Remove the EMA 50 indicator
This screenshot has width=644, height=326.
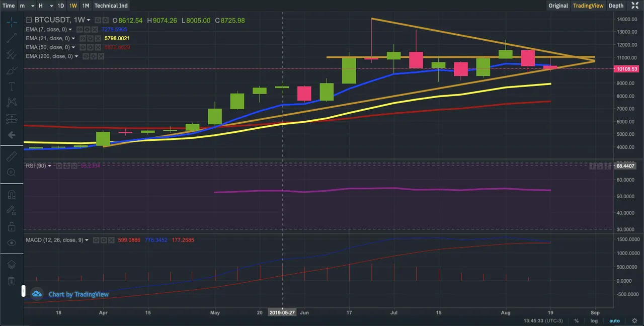click(98, 47)
